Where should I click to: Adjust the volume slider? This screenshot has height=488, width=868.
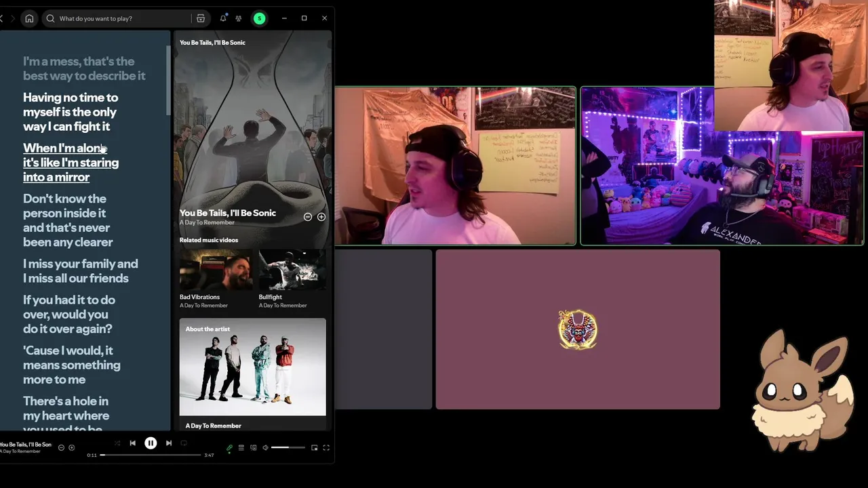tap(288, 448)
